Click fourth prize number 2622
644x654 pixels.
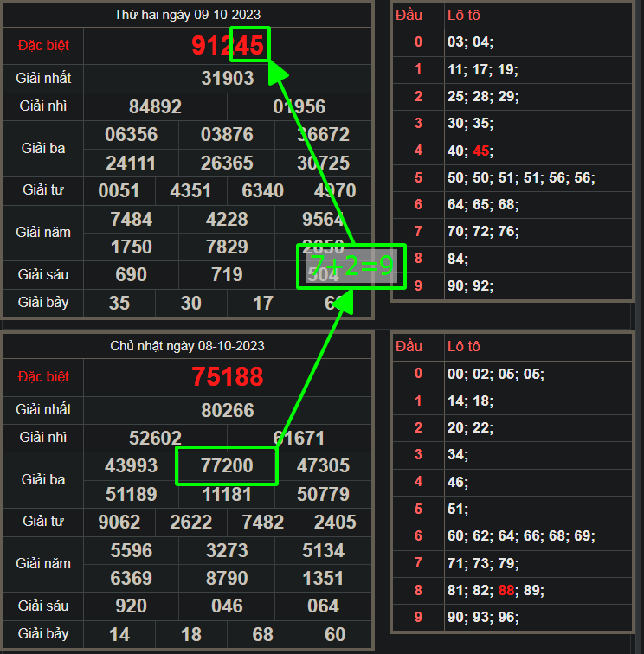point(191,523)
